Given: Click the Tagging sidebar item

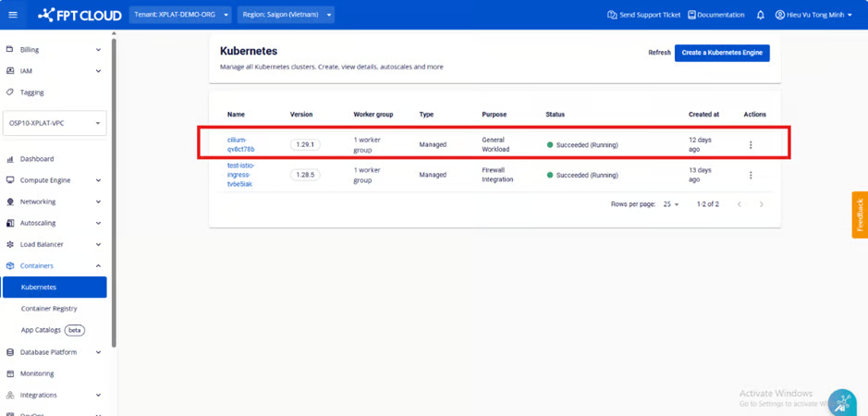Looking at the screenshot, I should [x=32, y=92].
